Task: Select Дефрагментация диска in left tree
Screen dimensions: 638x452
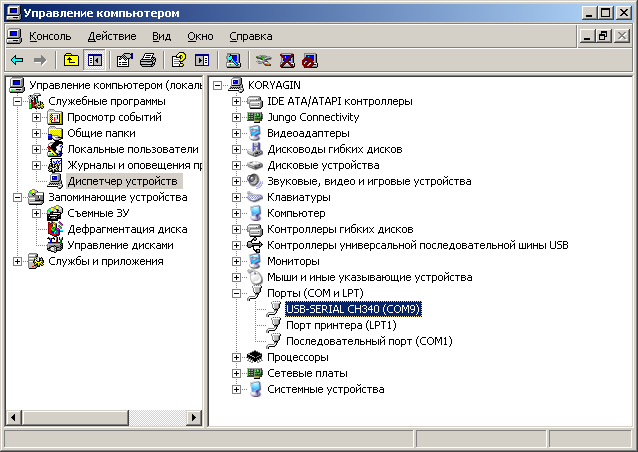Action: coord(127,229)
